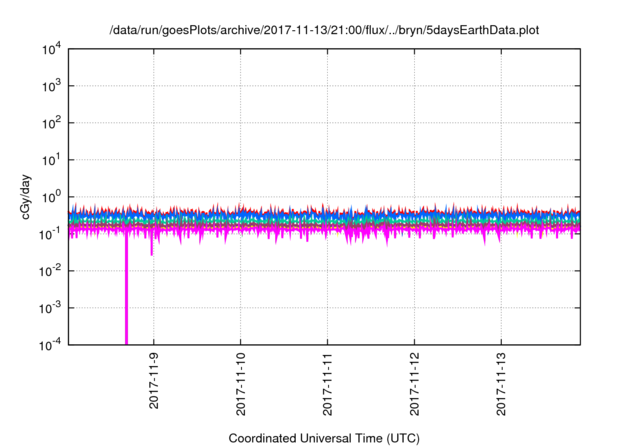Image resolution: width=640 pixels, height=448 pixels.
Task: Click the 10^4 y-axis label
Action: [x=51, y=50]
